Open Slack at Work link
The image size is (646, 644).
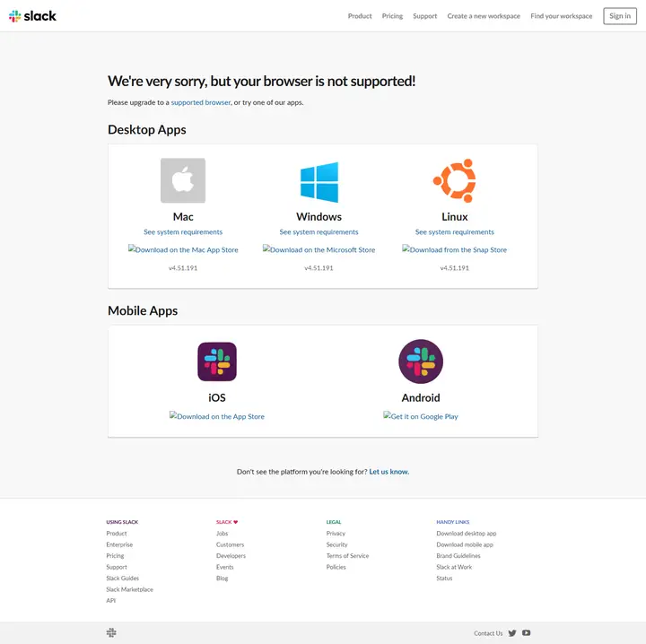tap(454, 567)
